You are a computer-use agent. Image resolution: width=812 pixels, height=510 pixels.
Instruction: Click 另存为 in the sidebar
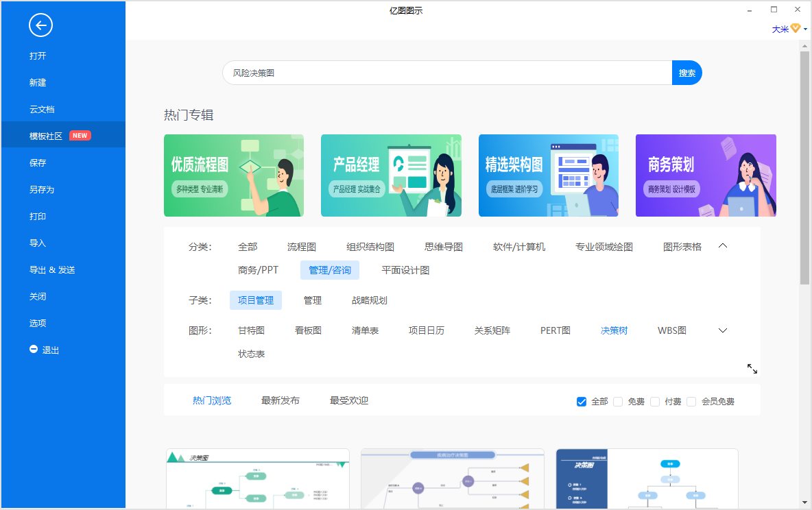[42, 189]
